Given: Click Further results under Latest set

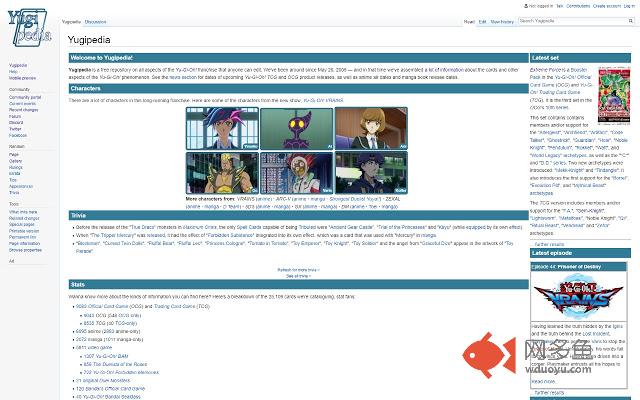Looking at the screenshot, I should (549, 243).
